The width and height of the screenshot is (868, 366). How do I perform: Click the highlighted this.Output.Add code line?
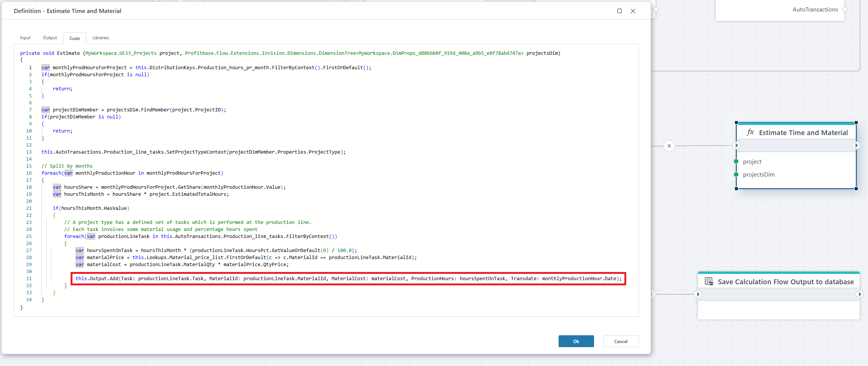point(348,279)
